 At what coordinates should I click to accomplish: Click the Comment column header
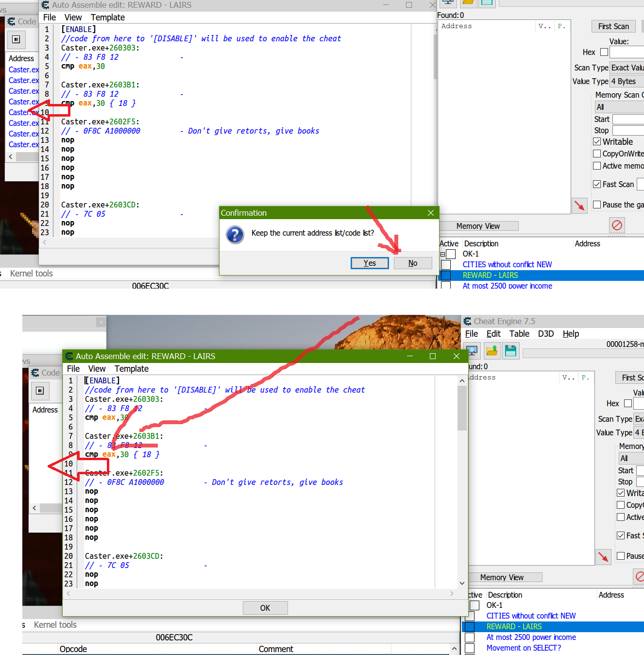(x=276, y=649)
